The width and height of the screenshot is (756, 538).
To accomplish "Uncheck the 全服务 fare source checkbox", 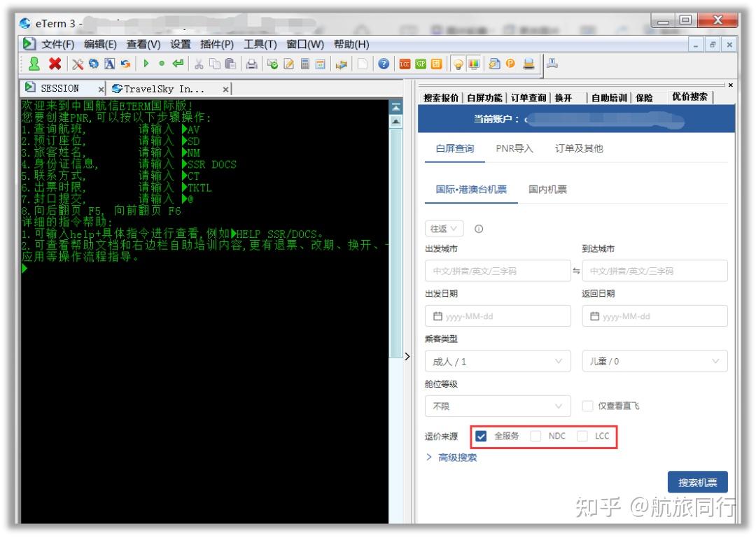I will click(x=480, y=435).
